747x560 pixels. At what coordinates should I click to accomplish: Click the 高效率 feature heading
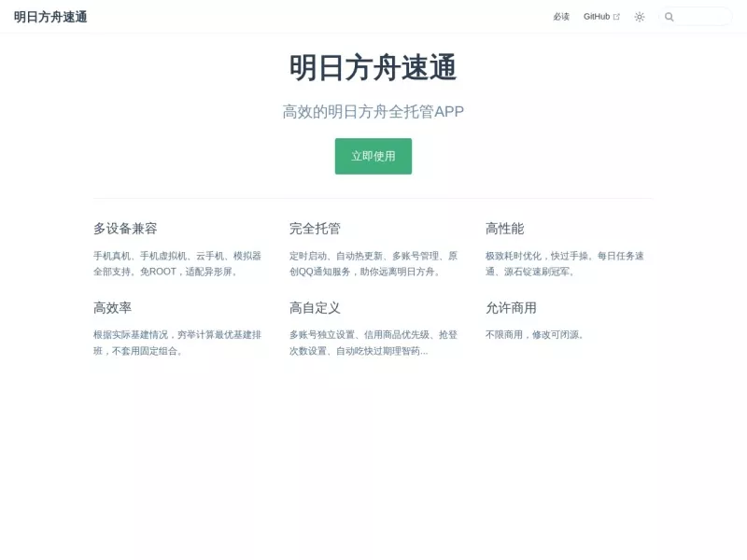pos(112,308)
